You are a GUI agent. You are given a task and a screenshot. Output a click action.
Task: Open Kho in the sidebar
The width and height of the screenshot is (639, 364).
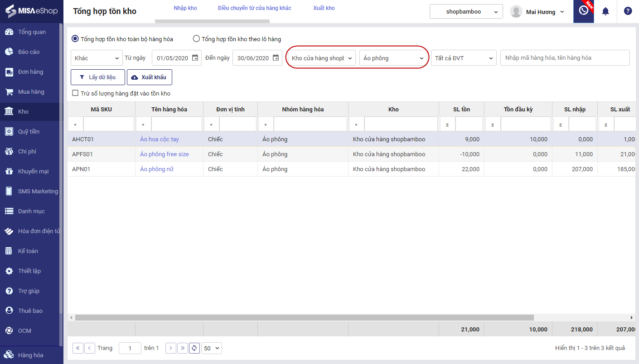coord(23,112)
